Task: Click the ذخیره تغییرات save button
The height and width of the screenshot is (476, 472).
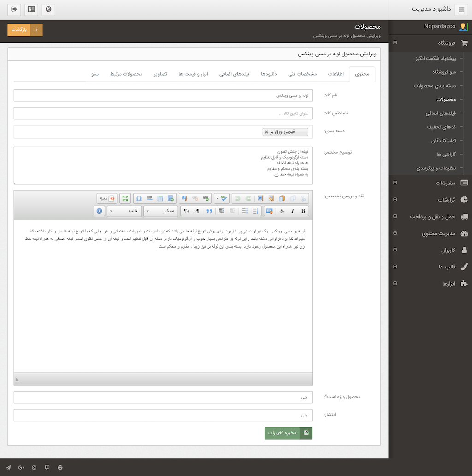Action: tap(288, 433)
